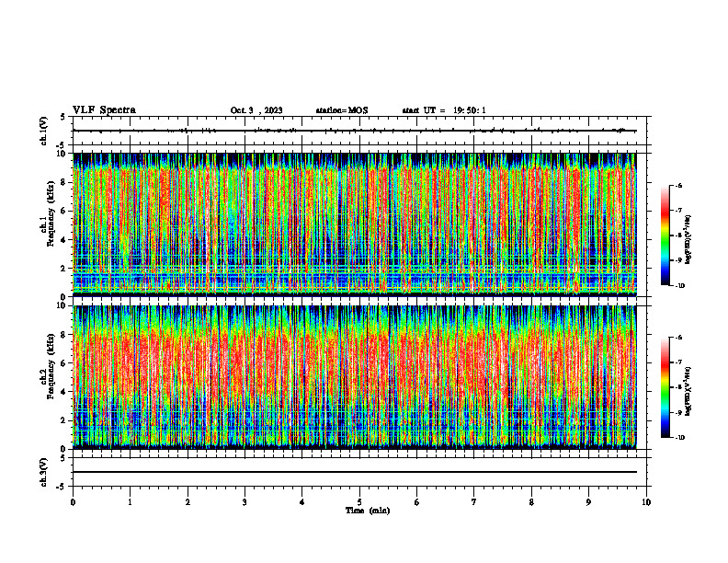Screen dimensions: 728x563
Task: Click the "ch.1(V)" axis label
Action: tap(43, 131)
